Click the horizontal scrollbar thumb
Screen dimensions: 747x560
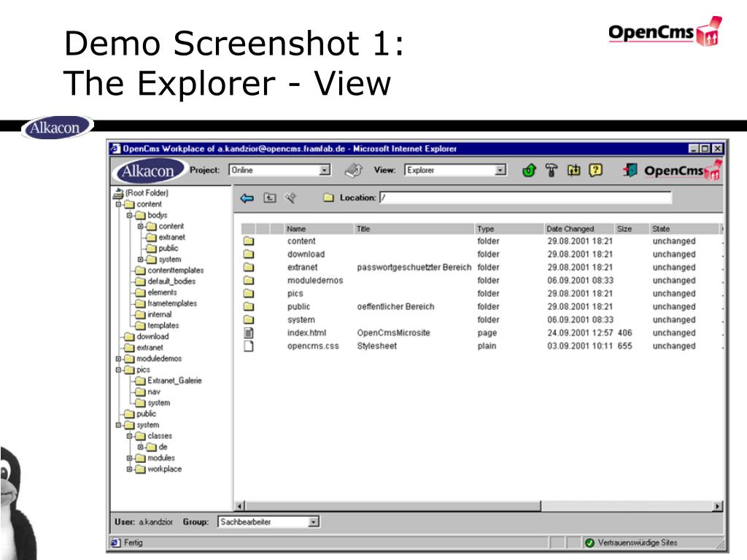393,506
